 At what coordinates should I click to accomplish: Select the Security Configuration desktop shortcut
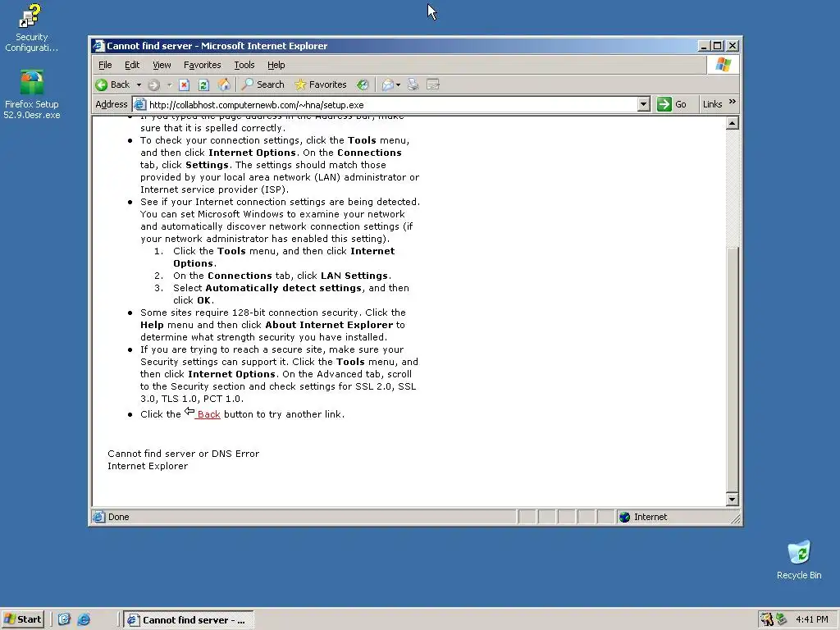click(x=31, y=28)
